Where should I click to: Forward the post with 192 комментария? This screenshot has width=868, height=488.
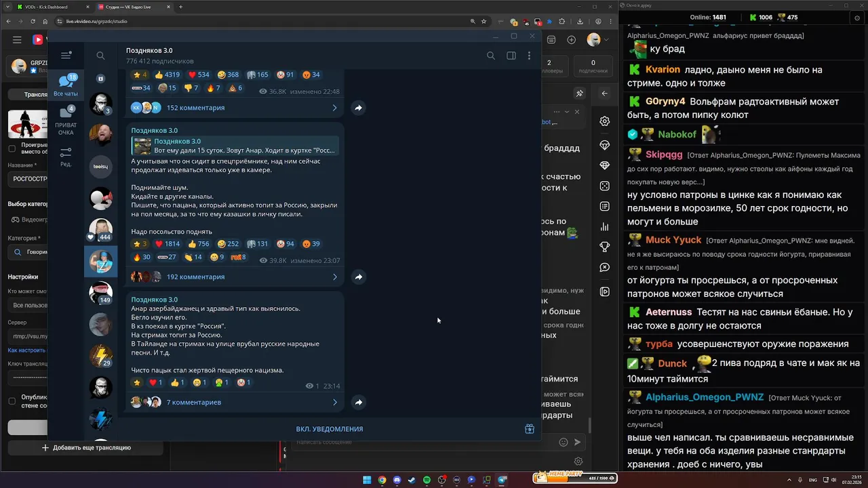pyautogui.click(x=358, y=277)
